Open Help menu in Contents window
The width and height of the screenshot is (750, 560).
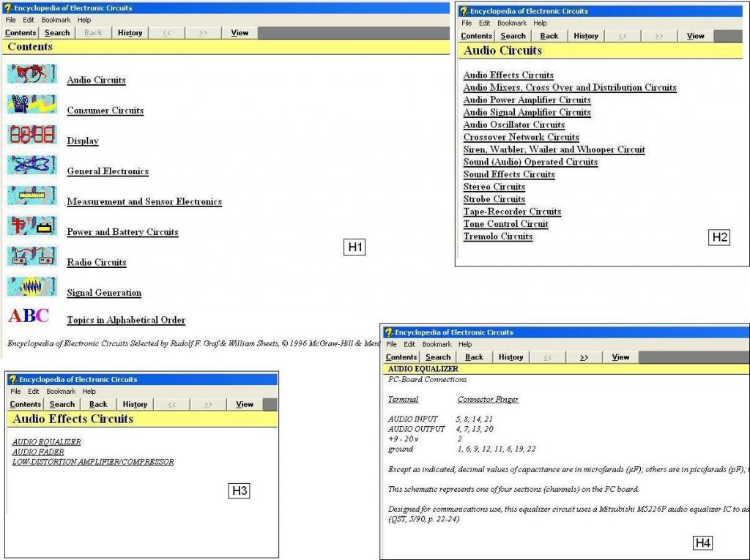(84, 20)
